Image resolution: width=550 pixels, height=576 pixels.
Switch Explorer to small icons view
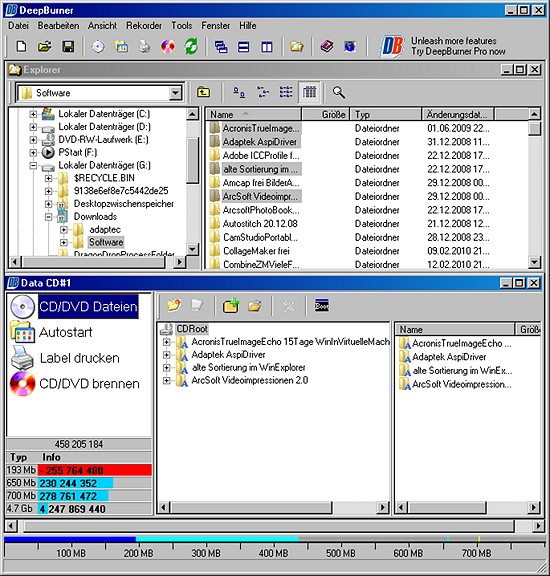(263, 92)
